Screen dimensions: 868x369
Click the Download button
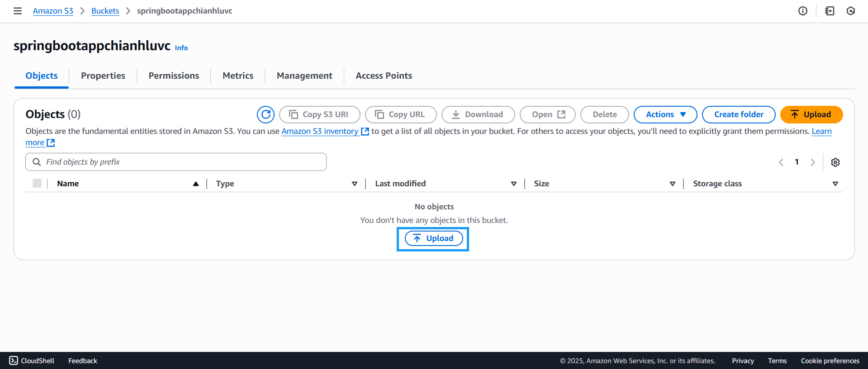pos(478,114)
